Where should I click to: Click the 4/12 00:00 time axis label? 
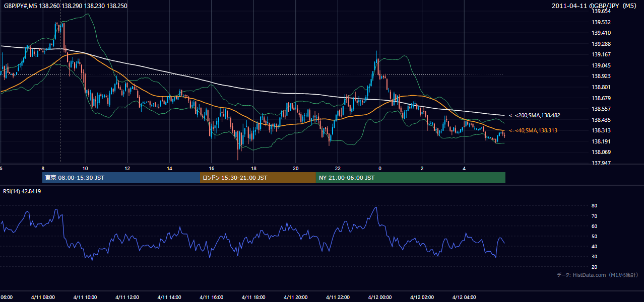(x=379, y=297)
